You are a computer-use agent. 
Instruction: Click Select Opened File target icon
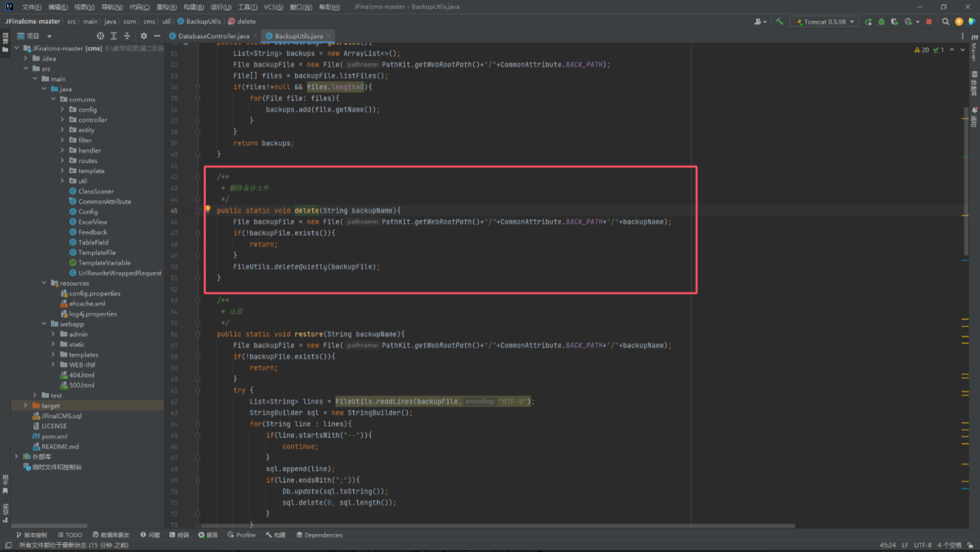pyautogui.click(x=101, y=36)
